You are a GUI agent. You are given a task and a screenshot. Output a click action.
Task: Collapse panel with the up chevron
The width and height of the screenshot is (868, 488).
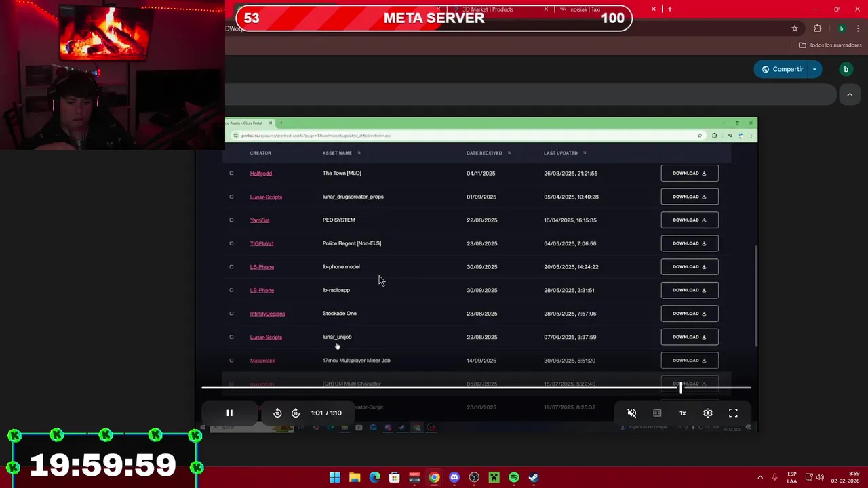click(850, 95)
